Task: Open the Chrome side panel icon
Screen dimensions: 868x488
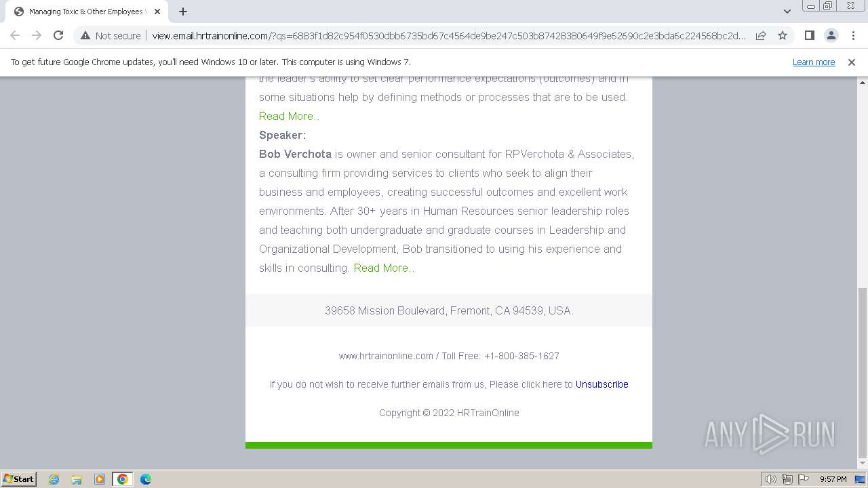Action: tap(809, 36)
